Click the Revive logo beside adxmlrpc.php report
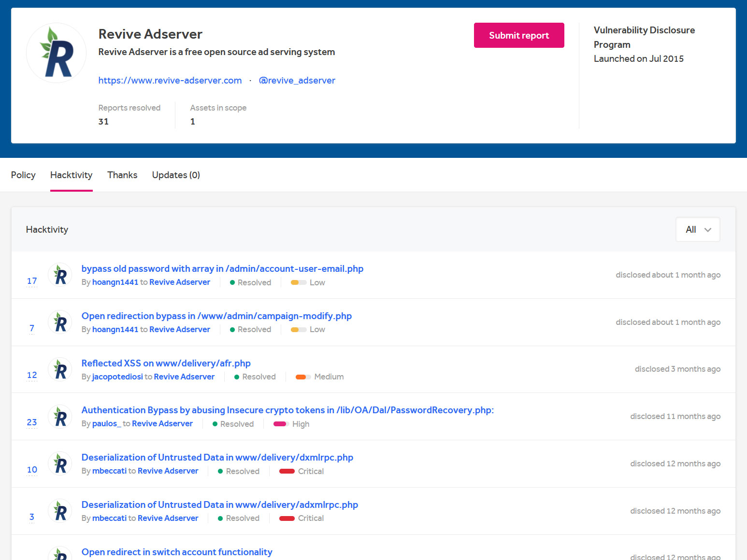 [x=60, y=511]
